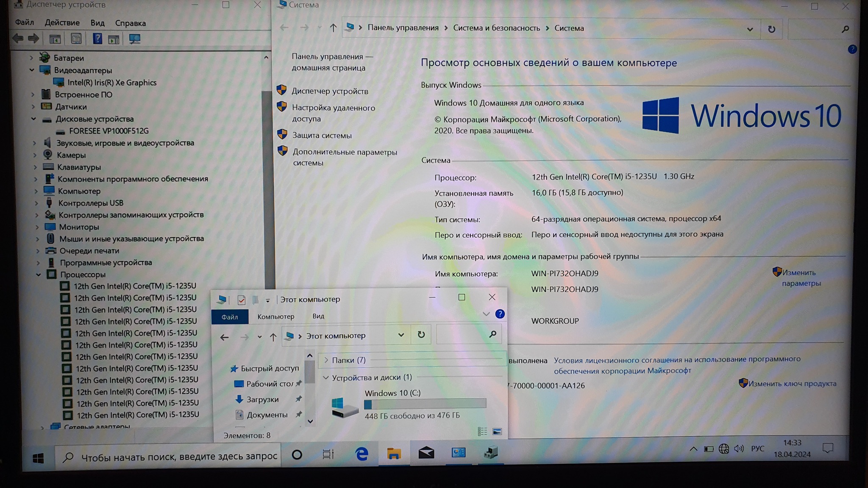
Task: Click the Task View taskbar icon
Action: [328, 455]
